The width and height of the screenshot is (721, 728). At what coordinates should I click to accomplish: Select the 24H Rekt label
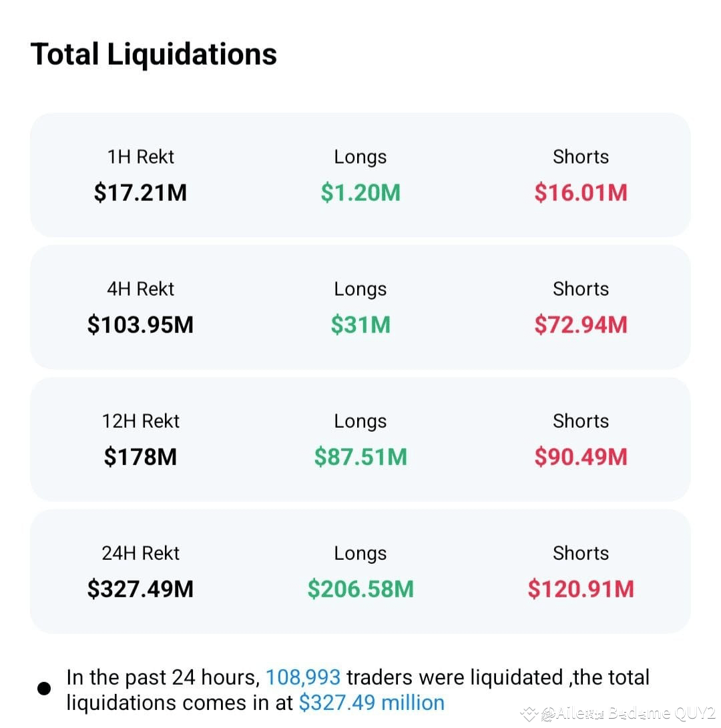click(x=140, y=553)
